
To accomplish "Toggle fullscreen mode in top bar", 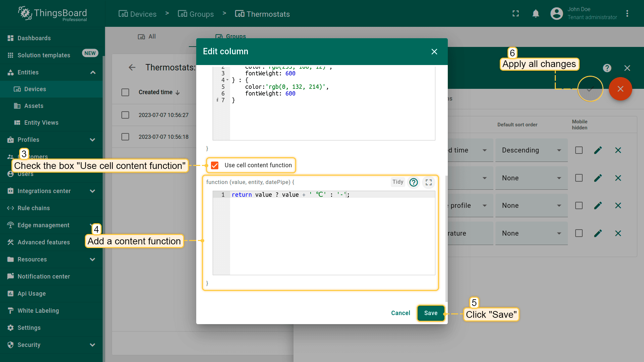I will pyautogui.click(x=516, y=13).
